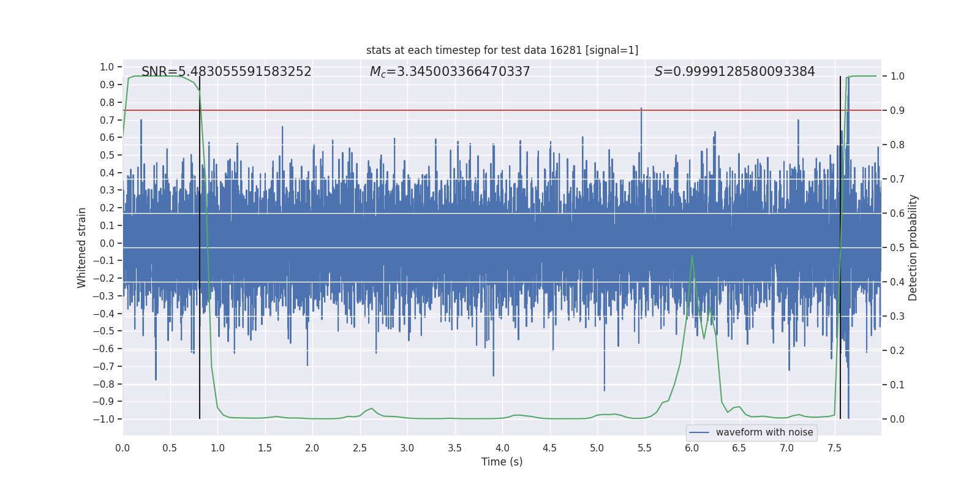Select the 3.5 tick on the Time axis
This screenshot has height=490, width=980.
coord(454,448)
